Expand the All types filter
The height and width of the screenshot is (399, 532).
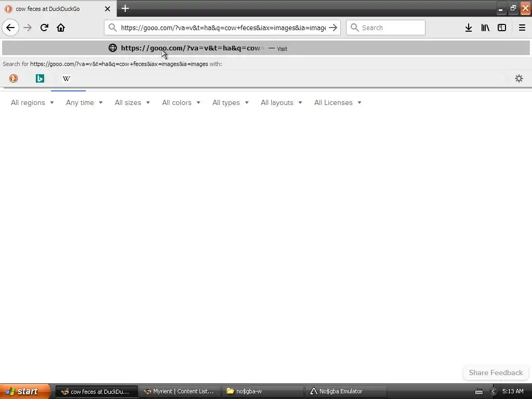click(230, 102)
